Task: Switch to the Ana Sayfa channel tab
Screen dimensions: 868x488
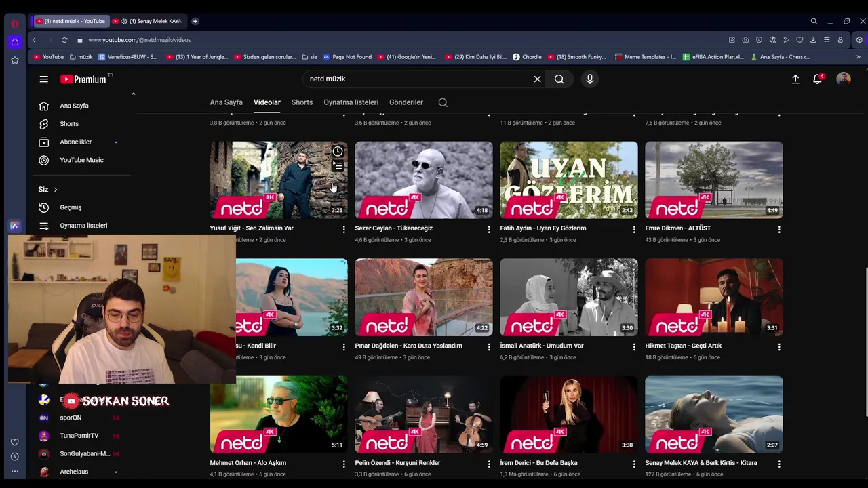Action: pos(226,102)
